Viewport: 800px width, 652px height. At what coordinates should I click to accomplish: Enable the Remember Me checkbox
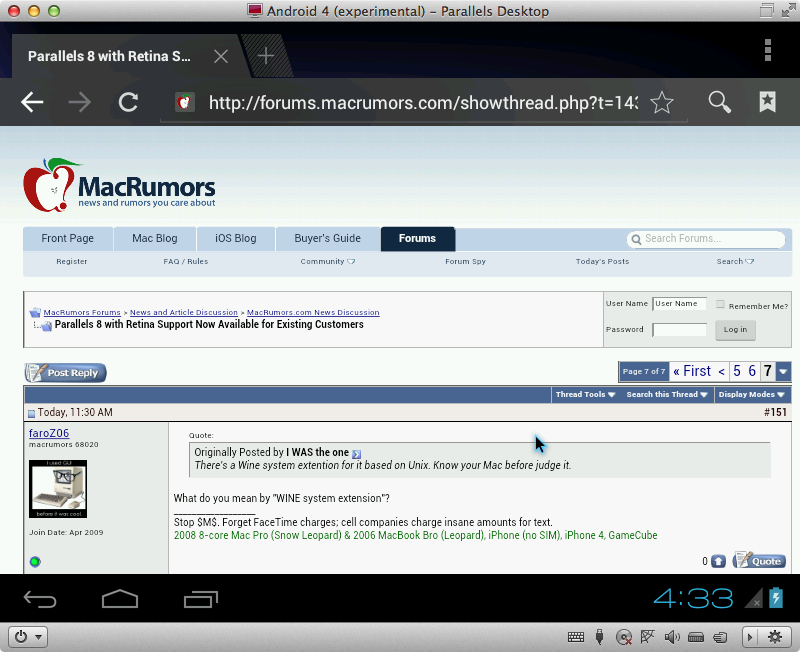point(720,305)
